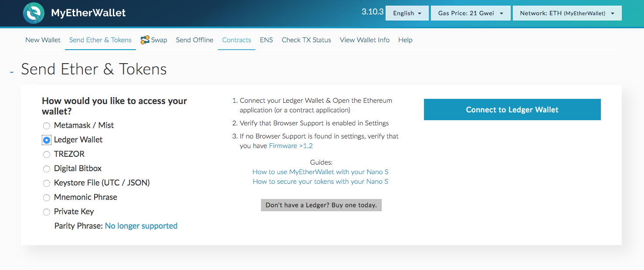The width and height of the screenshot is (644, 270).
Task: Switch to the Contracts tab
Action: point(237,40)
